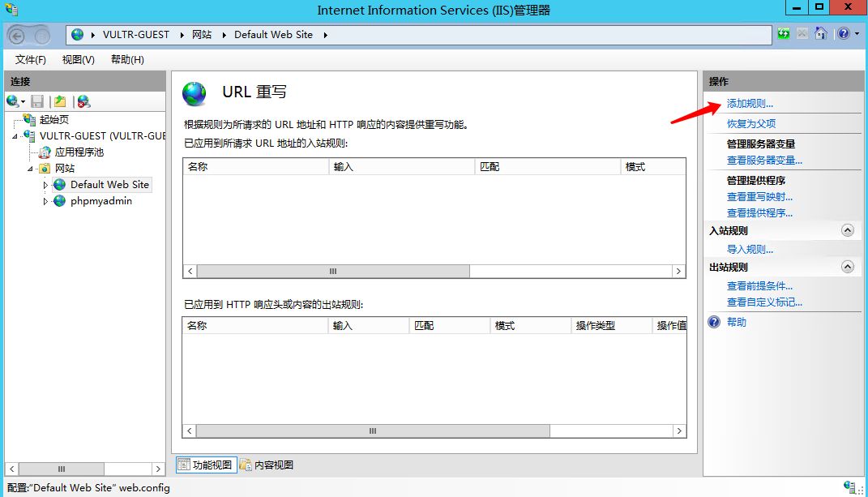Click outbound rules 操作类型 column header
Image resolution: width=868 pixels, height=497 pixels.
[x=612, y=326]
